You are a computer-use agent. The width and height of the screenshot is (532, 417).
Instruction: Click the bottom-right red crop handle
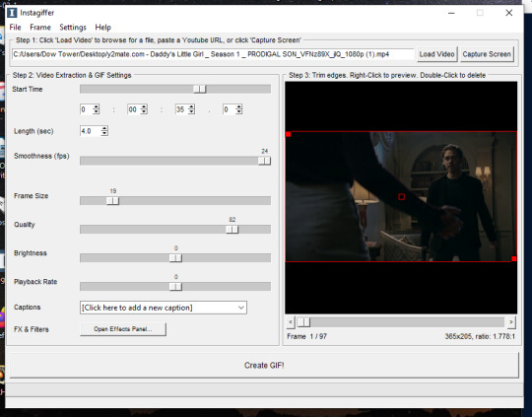click(514, 258)
